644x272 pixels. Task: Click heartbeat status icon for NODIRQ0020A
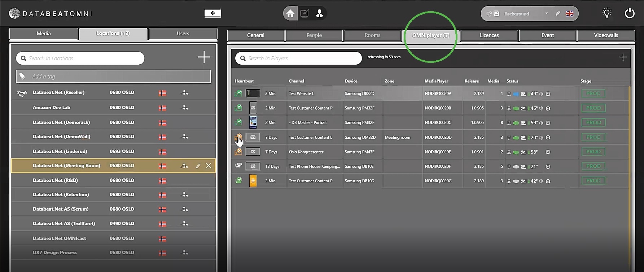[x=238, y=93]
